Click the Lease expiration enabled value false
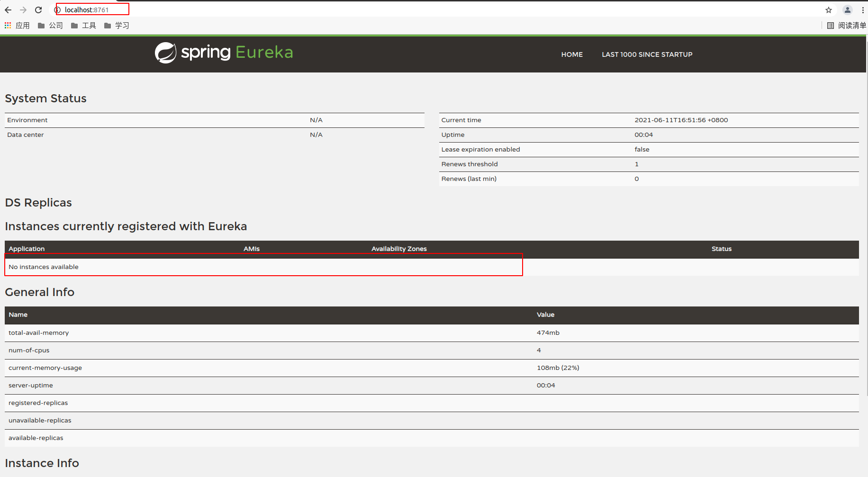Image resolution: width=868 pixels, height=477 pixels. pyautogui.click(x=642, y=150)
